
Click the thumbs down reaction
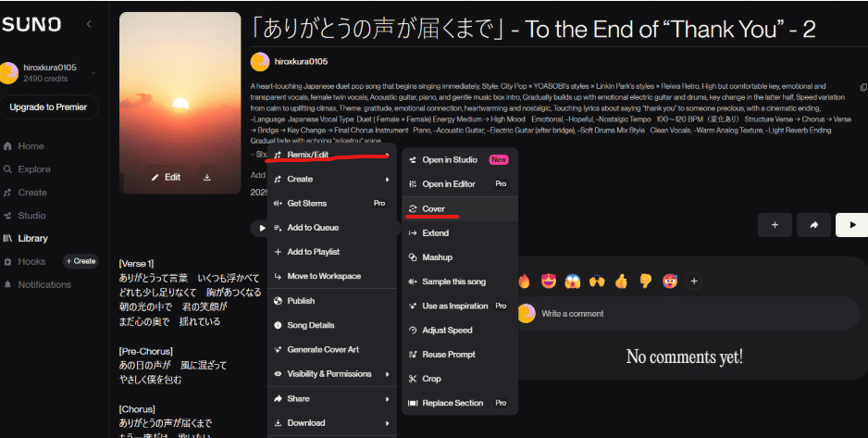coord(646,282)
